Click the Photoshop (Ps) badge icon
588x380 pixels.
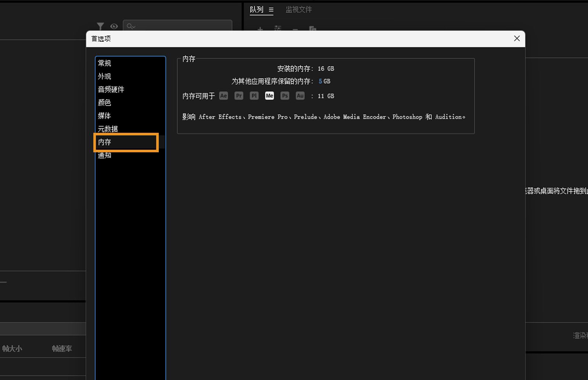point(285,96)
